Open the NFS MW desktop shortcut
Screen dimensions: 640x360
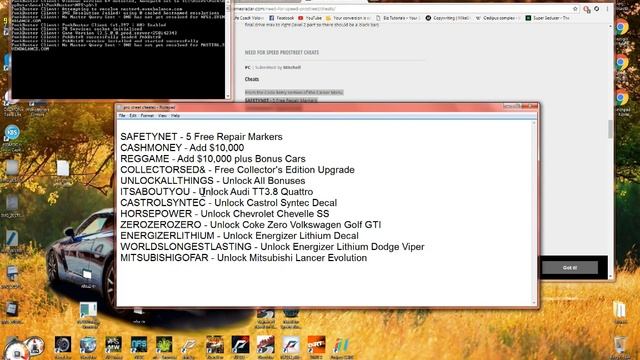point(113,345)
